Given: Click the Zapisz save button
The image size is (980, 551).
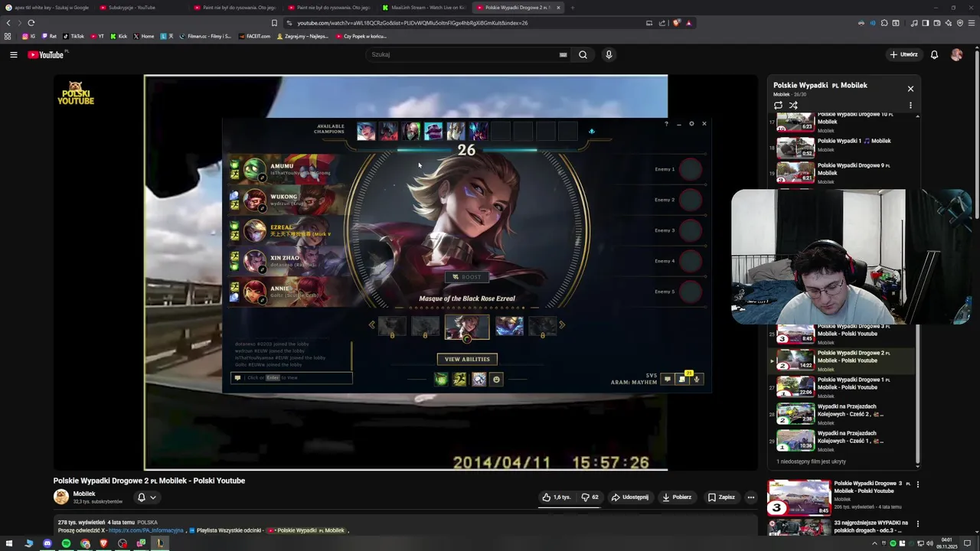Looking at the screenshot, I should point(721,497).
